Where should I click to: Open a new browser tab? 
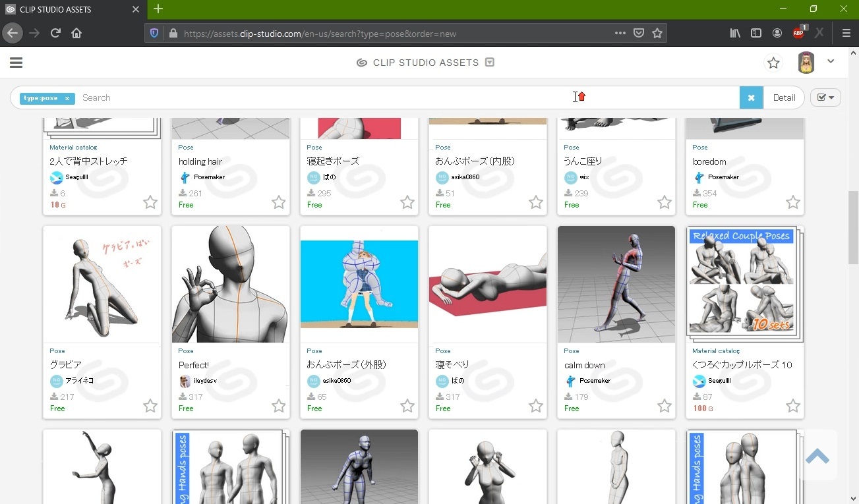158,9
